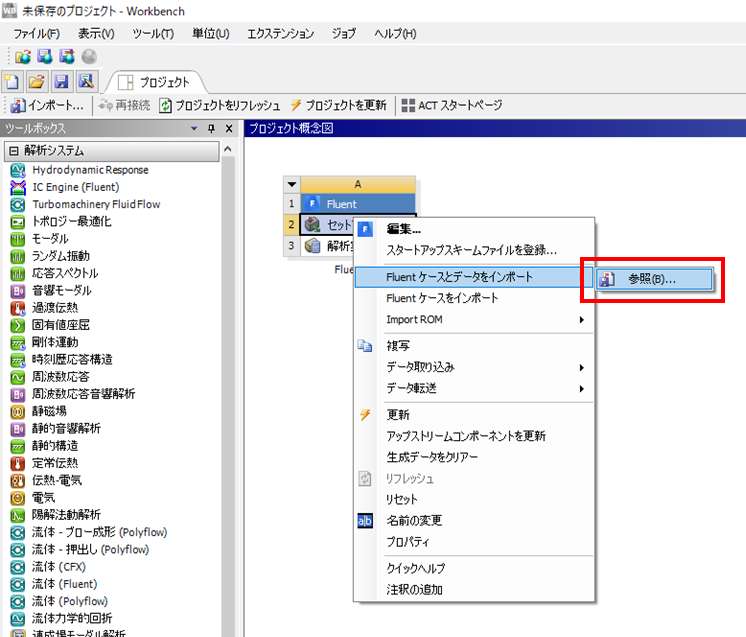Click the Static Structural (静的構造) icon
Image resolution: width=746 pixels, height=637 pixels.
pyautogui.click(x=18, y=446)
